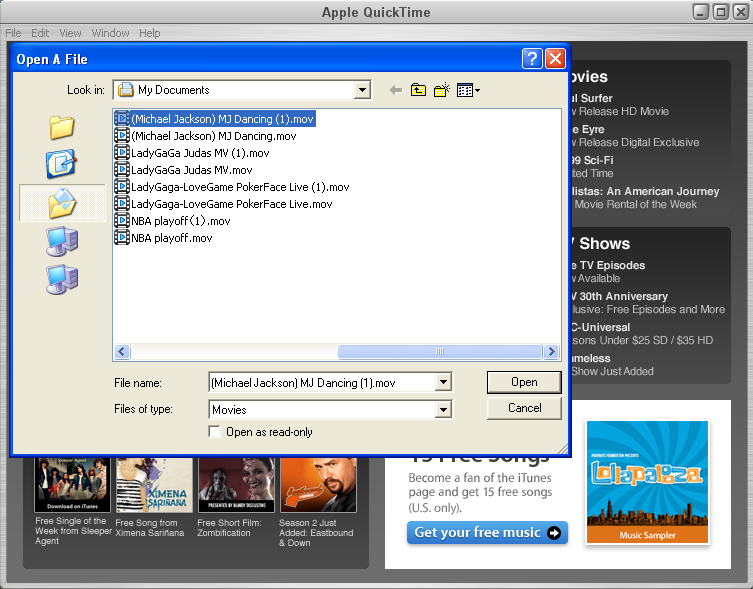Select LadyGaga-LoveGame PokerFace Live (1).mov filename
753x589 pixels.
pos(240,187)
